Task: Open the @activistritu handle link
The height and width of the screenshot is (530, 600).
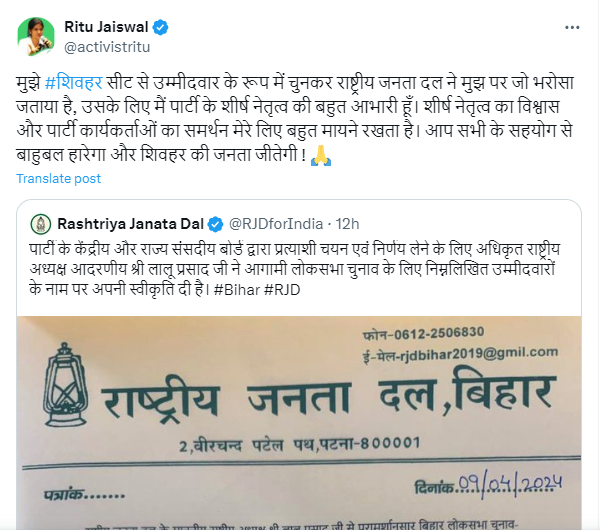Action: pos(107,47)
